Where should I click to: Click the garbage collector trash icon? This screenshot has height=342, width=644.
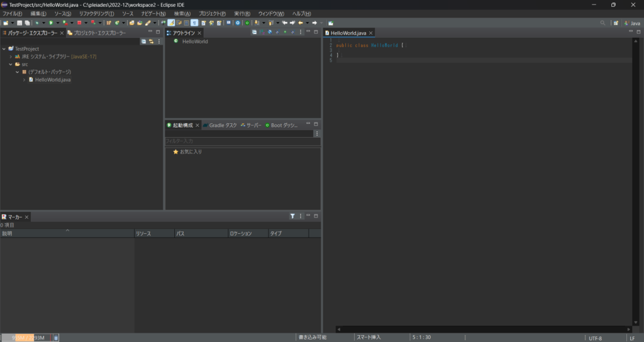pos(56,338)
